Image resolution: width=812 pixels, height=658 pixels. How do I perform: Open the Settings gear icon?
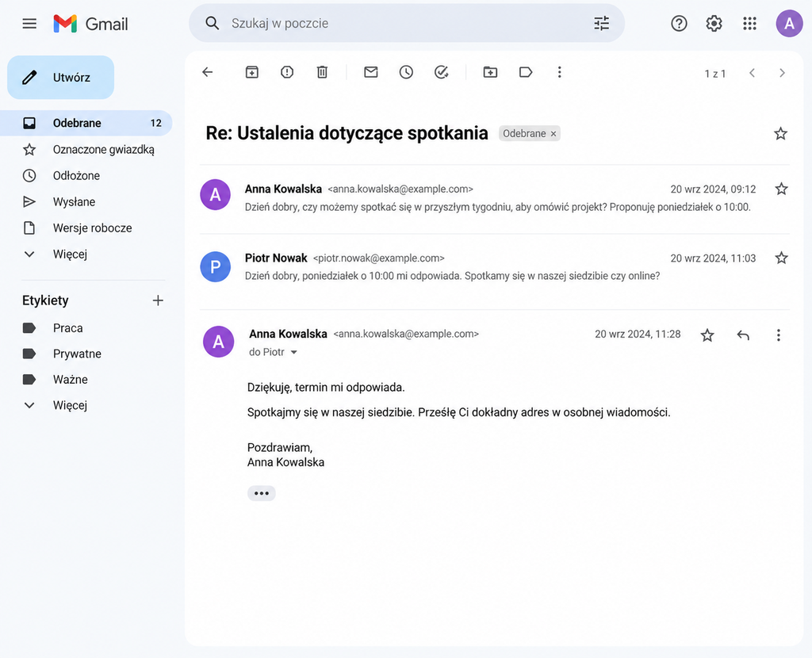tap(714, 23)
